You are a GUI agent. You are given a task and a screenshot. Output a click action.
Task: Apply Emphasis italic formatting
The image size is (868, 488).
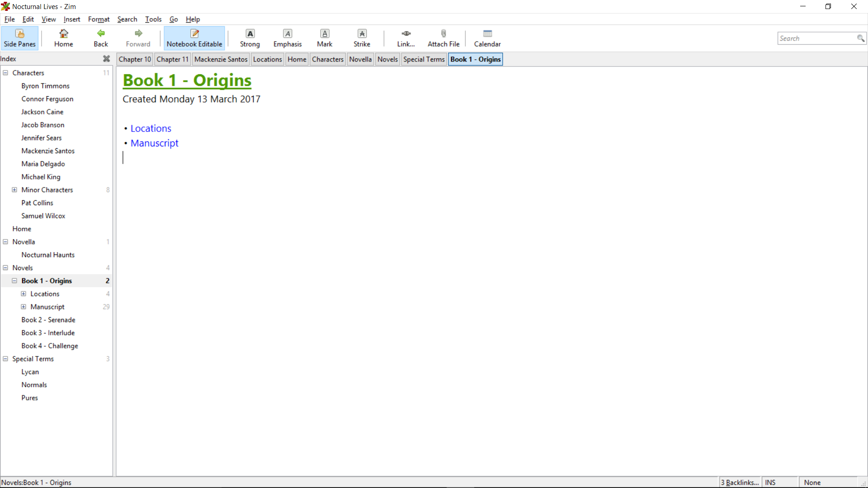point(287,38)
